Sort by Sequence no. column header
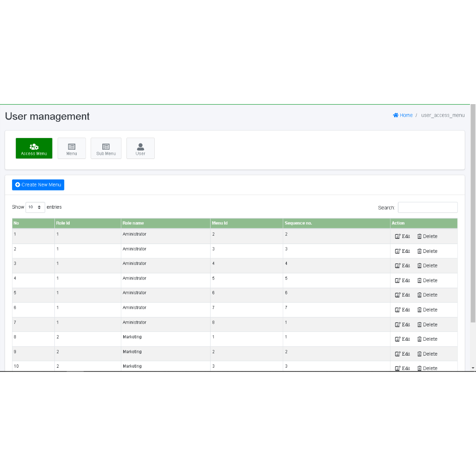This screenshot has height=476, width=476. (x=337, y=223)
